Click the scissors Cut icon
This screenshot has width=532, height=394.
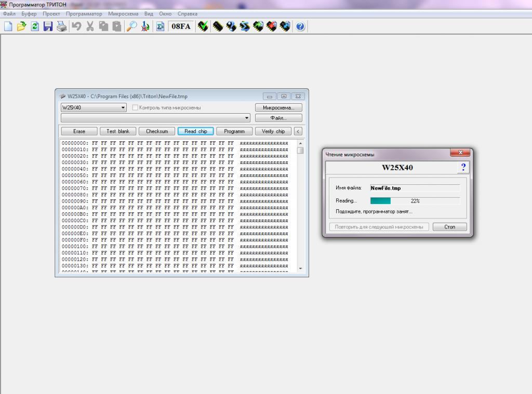90,26
